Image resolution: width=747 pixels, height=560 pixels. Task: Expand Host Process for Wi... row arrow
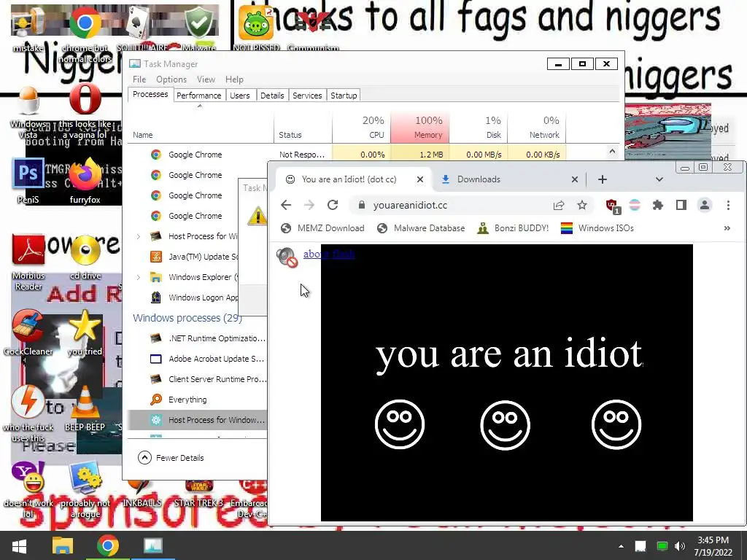pos(139,236)
